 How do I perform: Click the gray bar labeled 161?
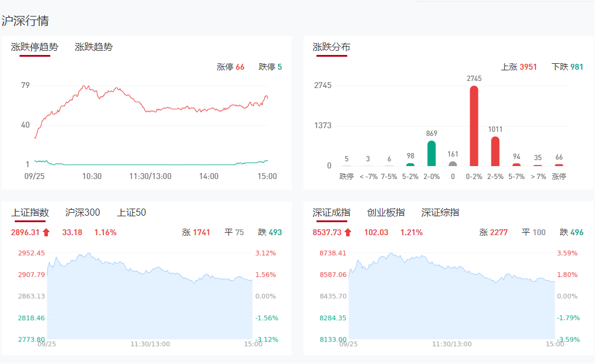pyautogui.click(x=453, y=164)
